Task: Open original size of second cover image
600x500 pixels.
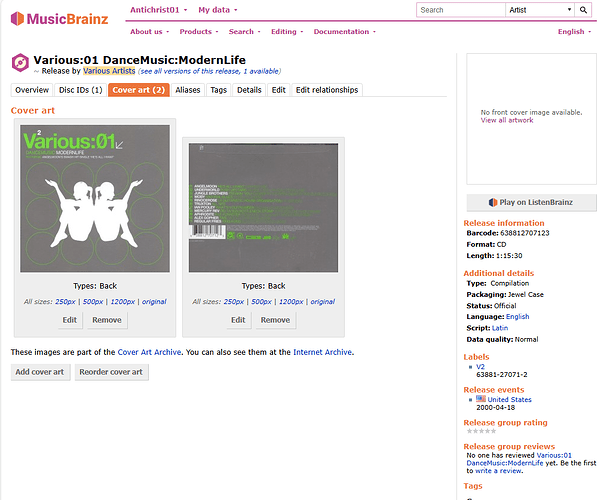Action: [323, 302]
